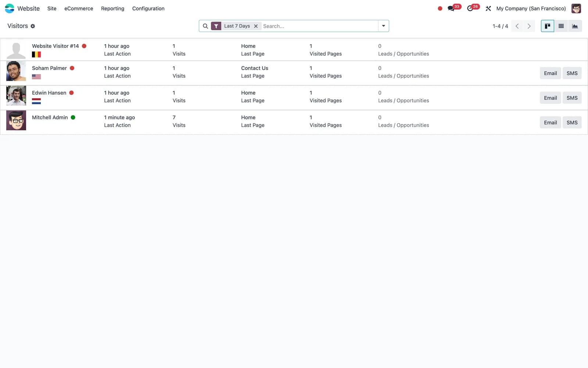The image size is (588, 368).
Task: Switch to list view
Action: (561, 26)
